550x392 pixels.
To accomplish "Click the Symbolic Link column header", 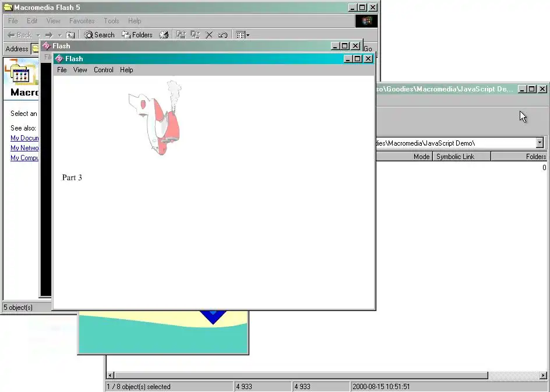I will 461,156.
